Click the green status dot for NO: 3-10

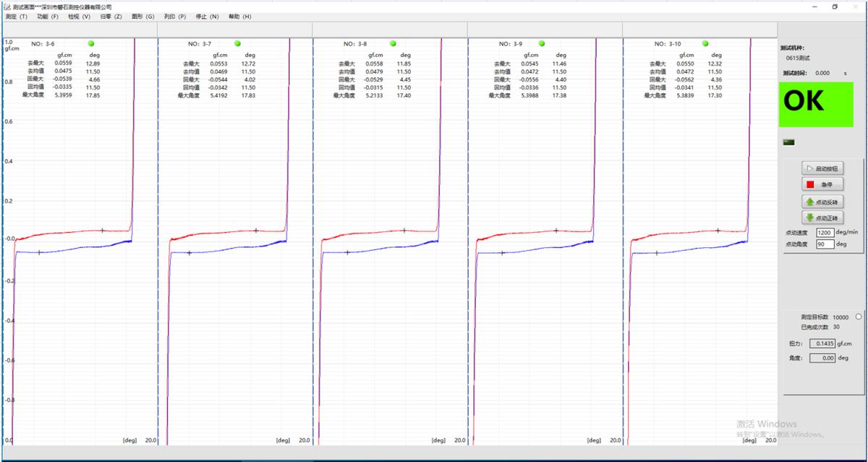[x=706, y=43]
